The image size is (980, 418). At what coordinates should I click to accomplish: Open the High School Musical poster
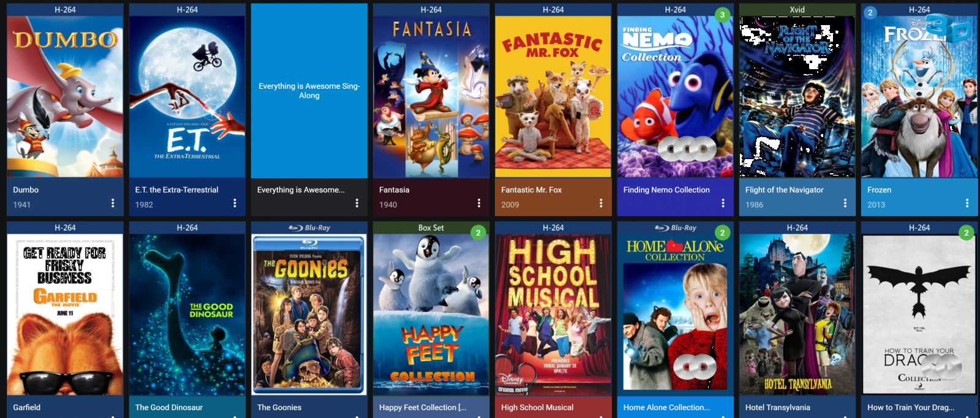tap(553, 315)
